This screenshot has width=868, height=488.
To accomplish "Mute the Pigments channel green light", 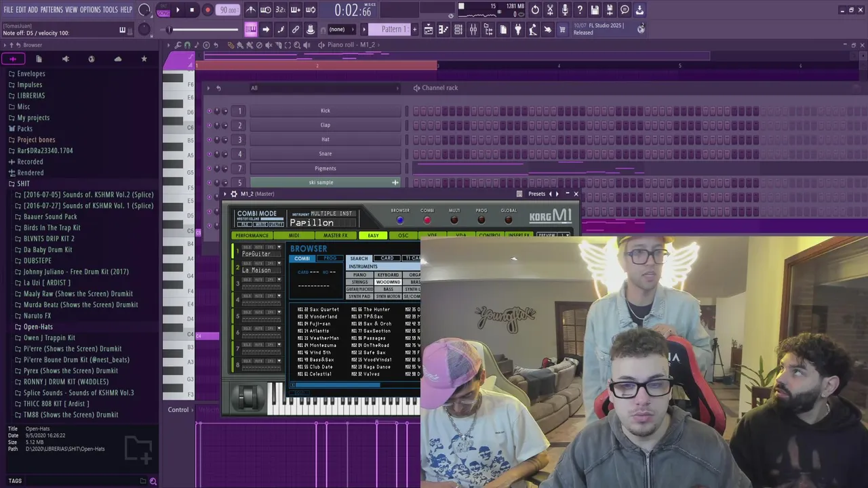I will pyautogui.click(x=209, y=168).
